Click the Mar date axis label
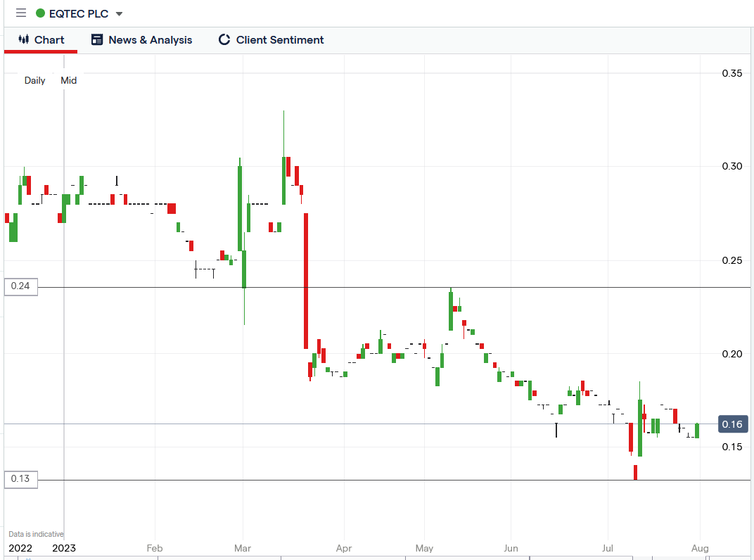 pos(243,548)
